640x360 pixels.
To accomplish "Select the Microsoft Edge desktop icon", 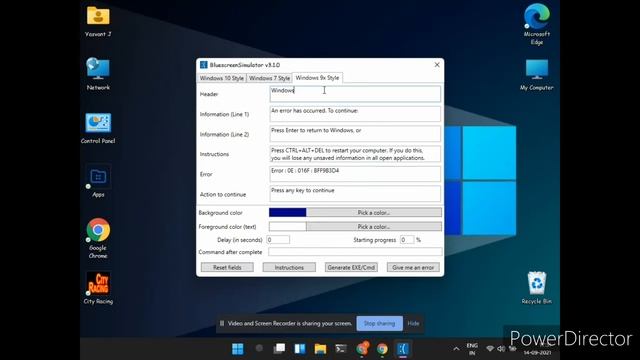I will [537, 24].
